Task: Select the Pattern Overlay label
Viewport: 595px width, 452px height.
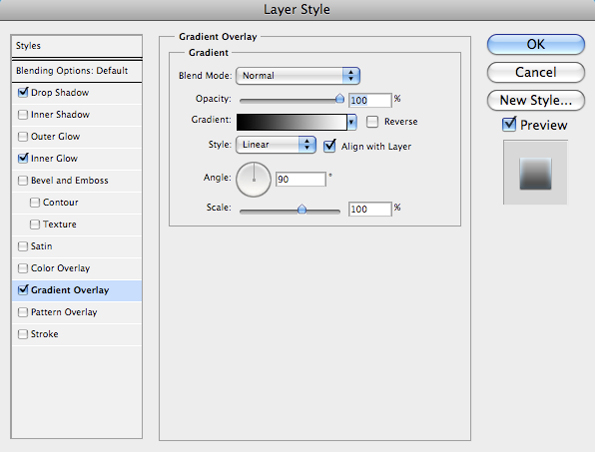Action: click(64, 312)
